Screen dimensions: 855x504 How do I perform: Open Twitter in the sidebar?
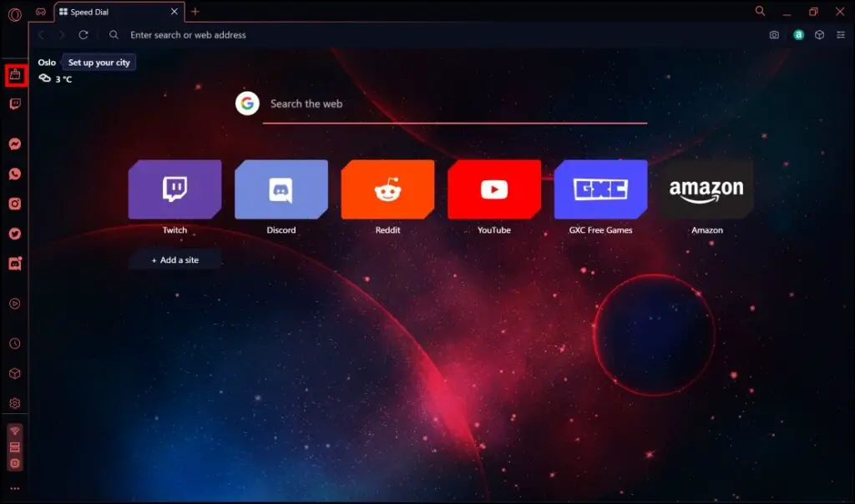tap(15, 234)
